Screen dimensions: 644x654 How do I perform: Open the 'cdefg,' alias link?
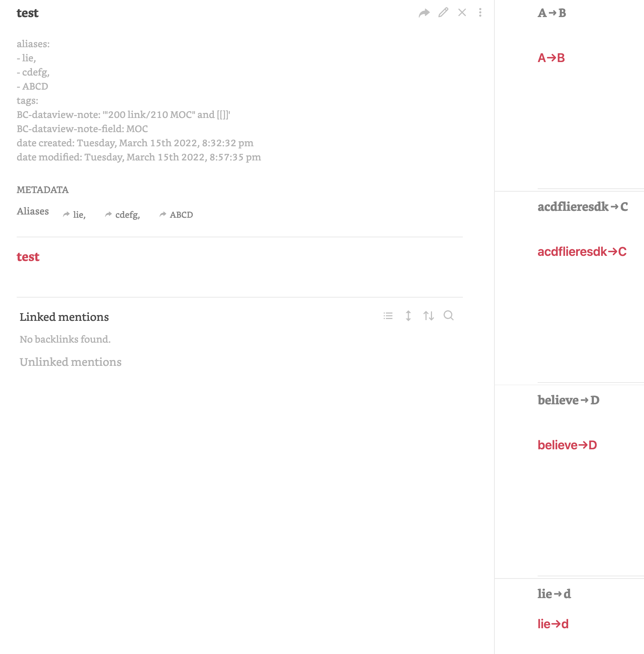pos(127,215)
